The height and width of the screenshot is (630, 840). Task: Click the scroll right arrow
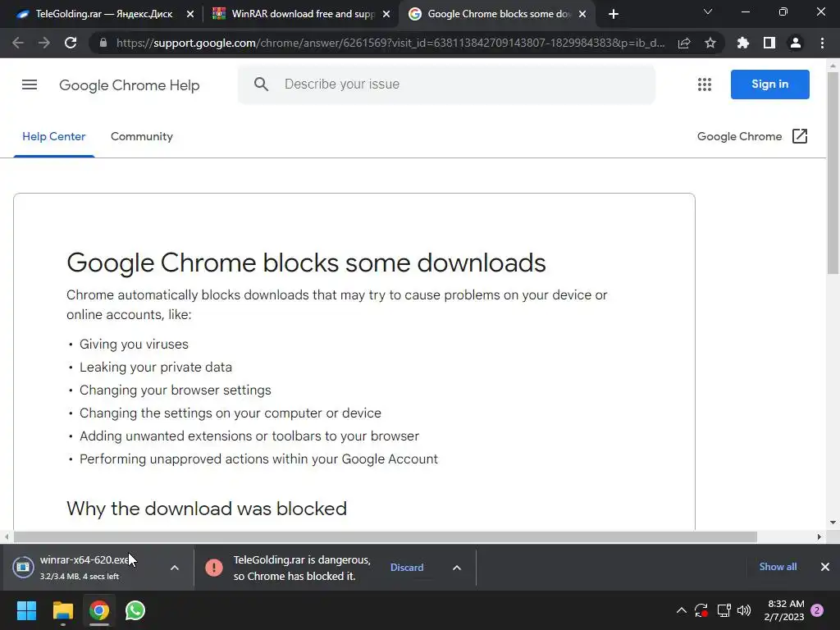[819, 536]
